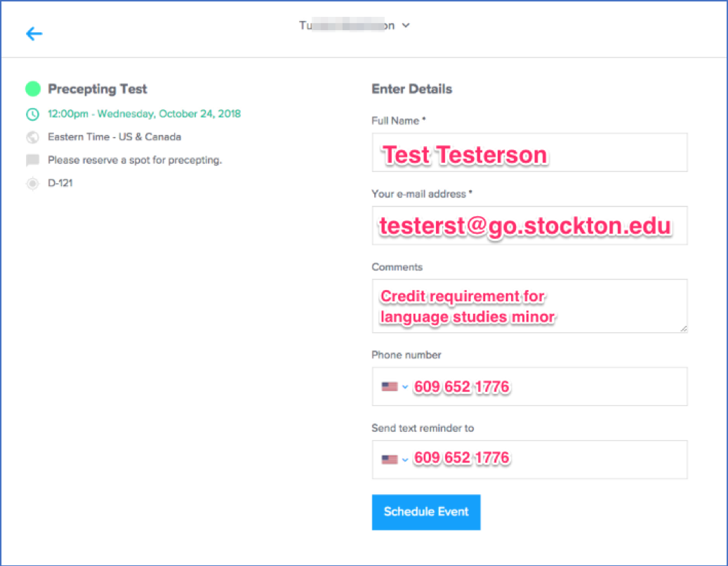Click the blue back arrow
Image resolution: width=728 pixels, height=566 pixels.
(x=34, y=34)
